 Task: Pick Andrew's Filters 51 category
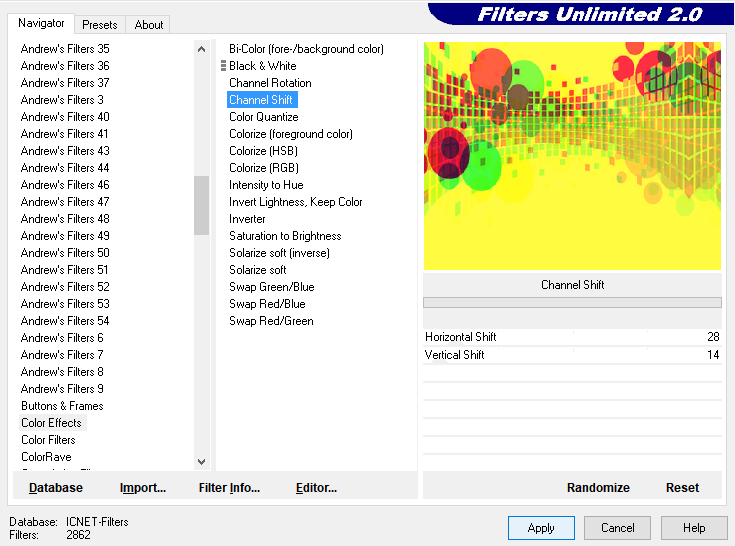[65, 270]
